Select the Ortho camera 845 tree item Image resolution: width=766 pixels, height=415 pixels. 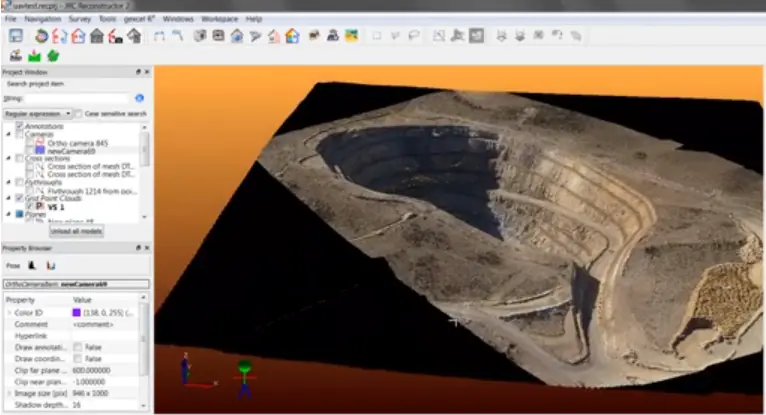[78, 143]
